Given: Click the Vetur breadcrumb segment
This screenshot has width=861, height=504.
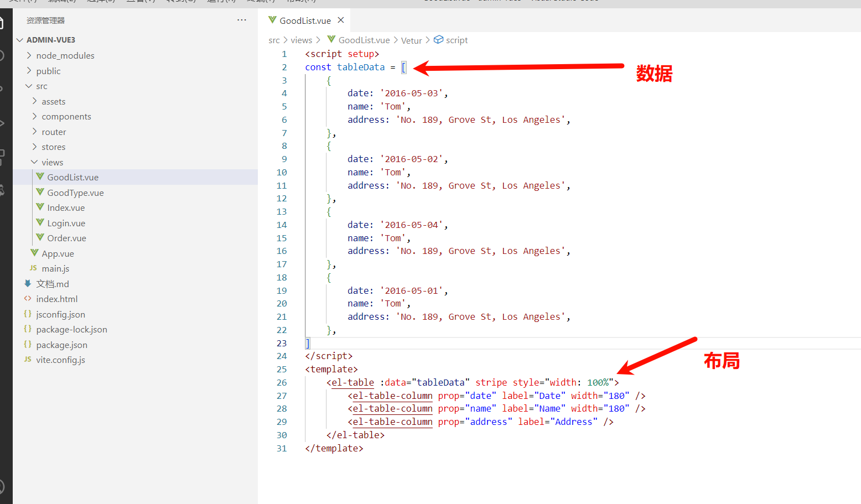Looking at the screenshot, I should point(412,40).
